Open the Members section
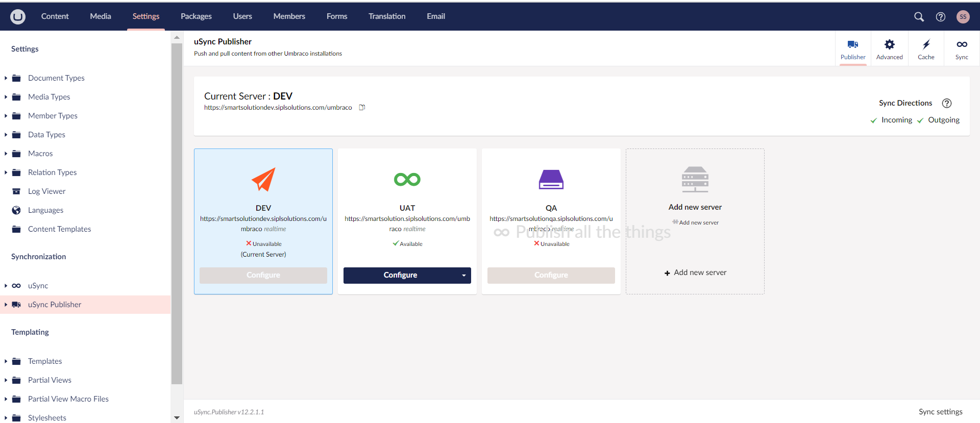 click(x=289, y=16)
